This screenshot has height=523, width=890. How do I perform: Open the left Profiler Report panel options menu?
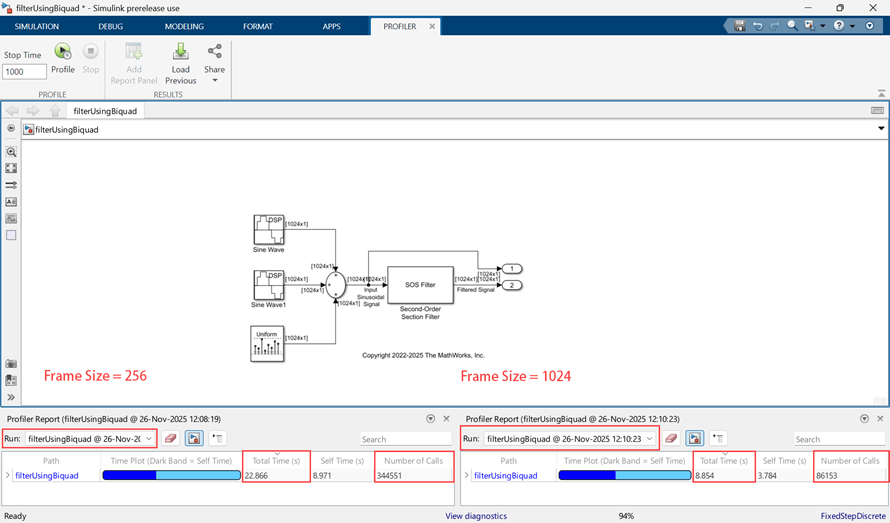click(x=430, y=419)
